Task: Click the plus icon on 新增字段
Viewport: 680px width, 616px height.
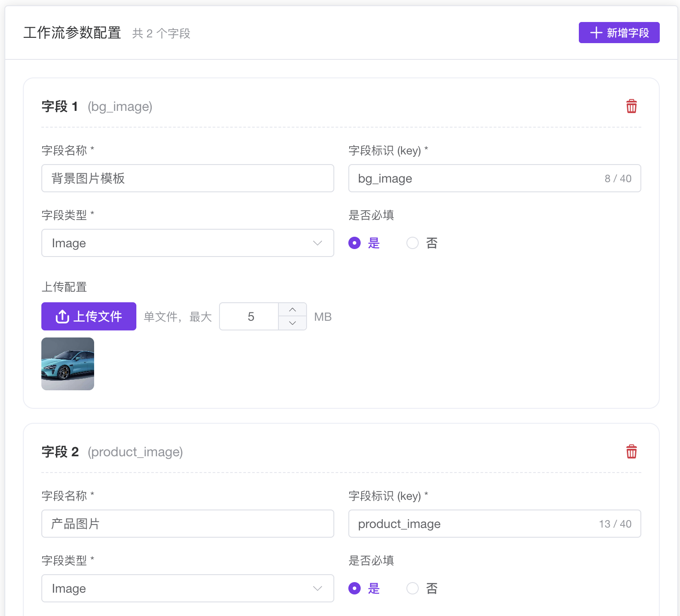Action: point(596,33)
